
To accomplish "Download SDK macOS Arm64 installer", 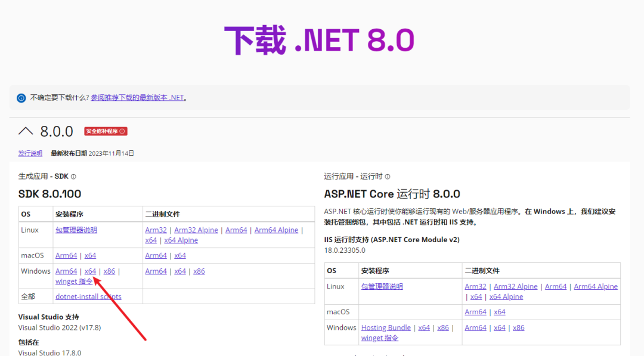I will pyautogui.click(x=66, y=255).
